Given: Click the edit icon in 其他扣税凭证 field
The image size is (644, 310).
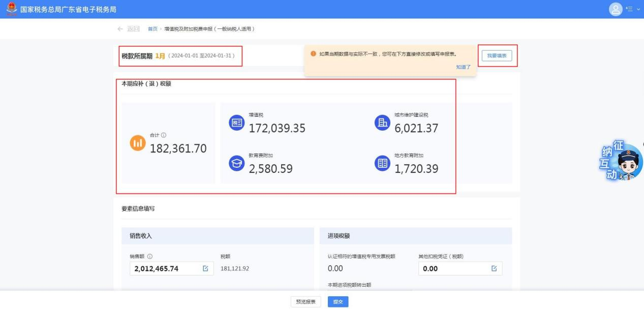Looking at the screenshot, I should (494, 268).
